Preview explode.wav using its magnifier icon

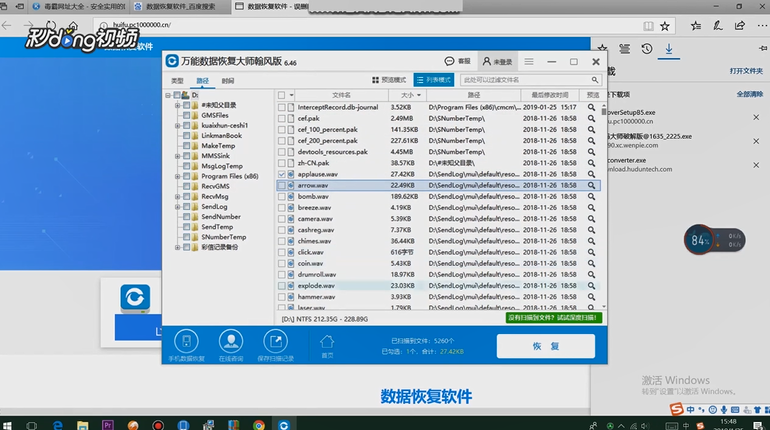pos(591,286)
